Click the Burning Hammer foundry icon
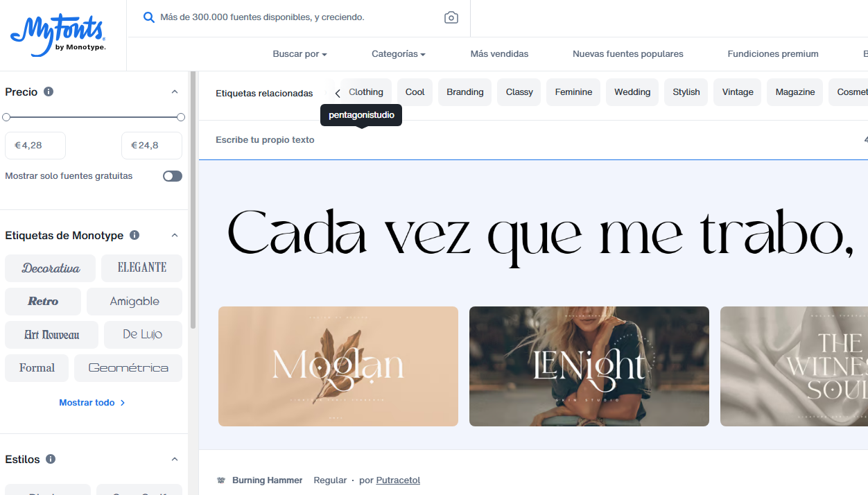 221,480
